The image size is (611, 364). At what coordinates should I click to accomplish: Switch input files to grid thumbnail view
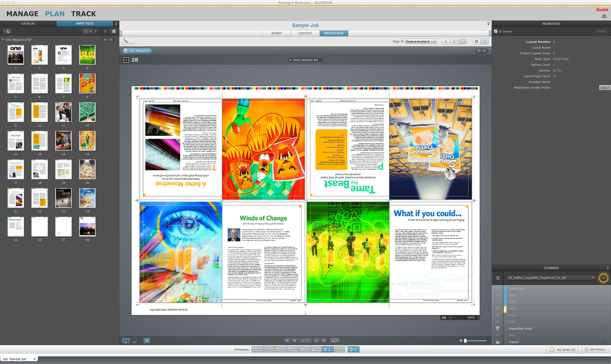pos(114,31)
